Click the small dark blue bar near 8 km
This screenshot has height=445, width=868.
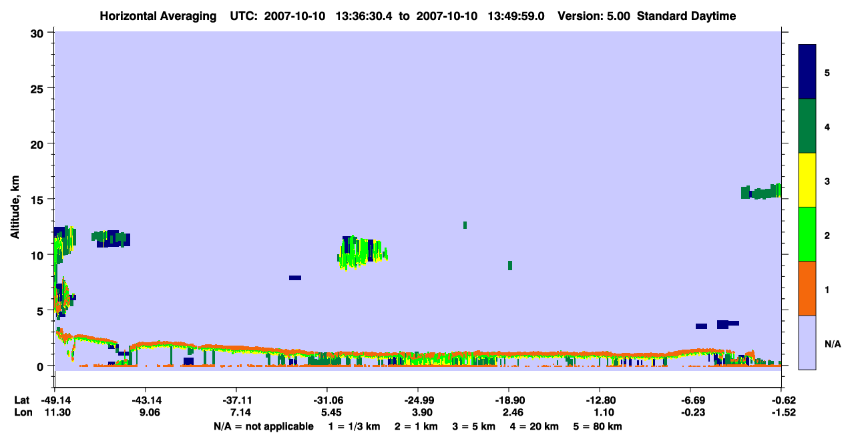point(295,278)
